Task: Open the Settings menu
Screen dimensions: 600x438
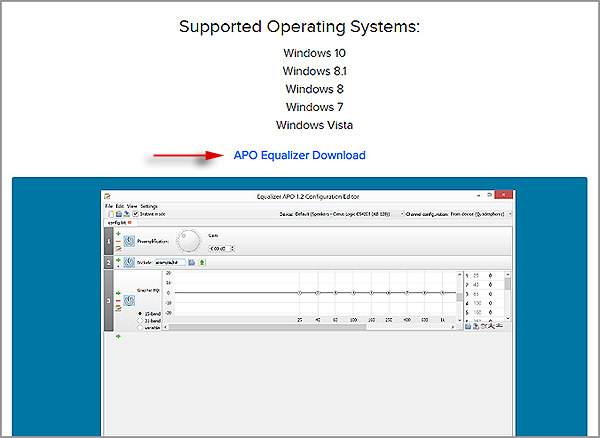Action: click(x=149, y=206)
